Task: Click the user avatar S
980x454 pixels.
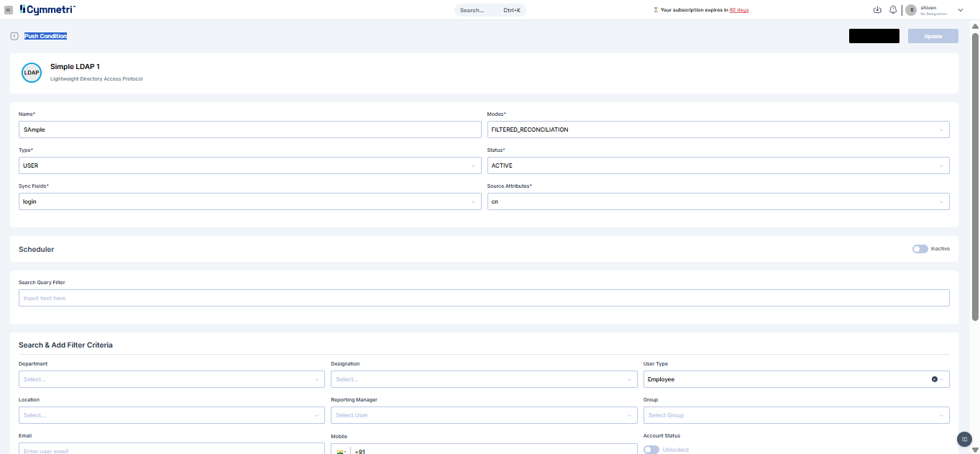Action: point(912,10)
